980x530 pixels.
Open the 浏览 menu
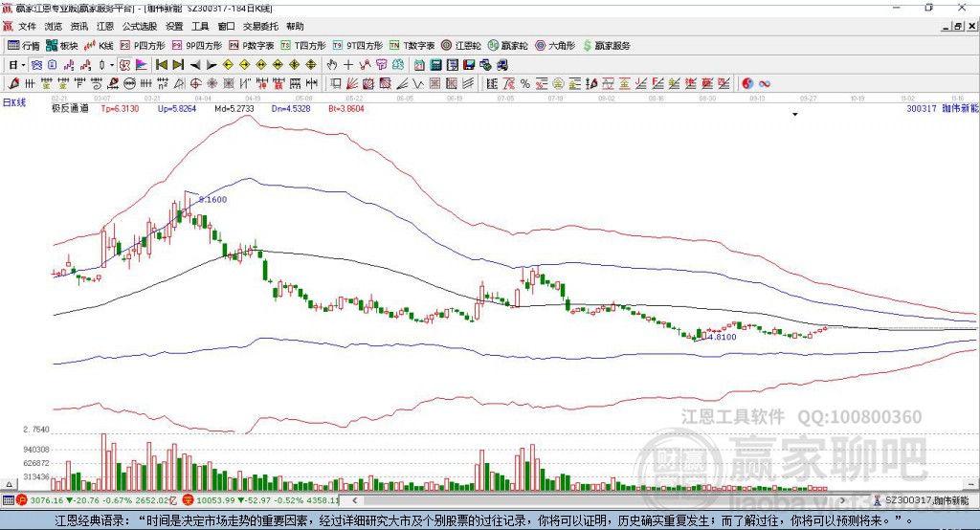[54, 26]
